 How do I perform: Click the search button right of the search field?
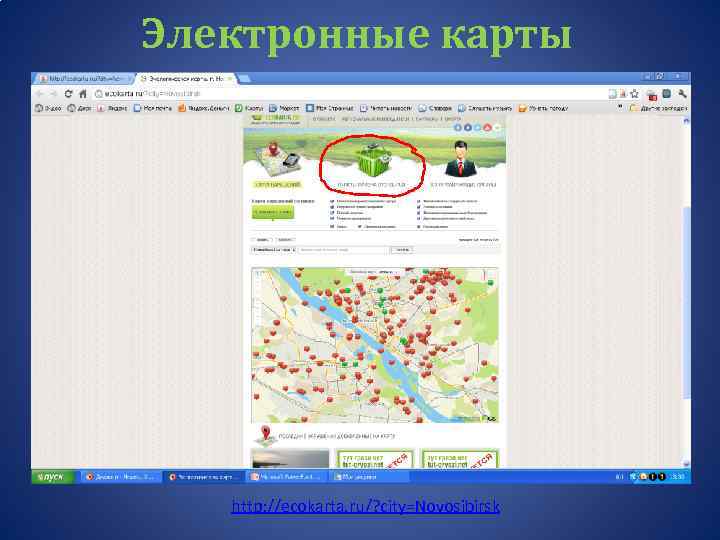(402, 250)
